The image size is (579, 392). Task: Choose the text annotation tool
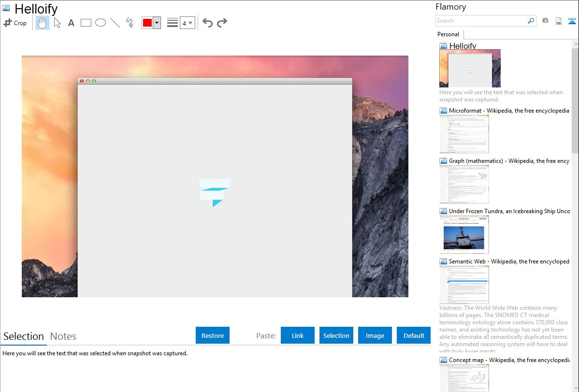point(71,23)
